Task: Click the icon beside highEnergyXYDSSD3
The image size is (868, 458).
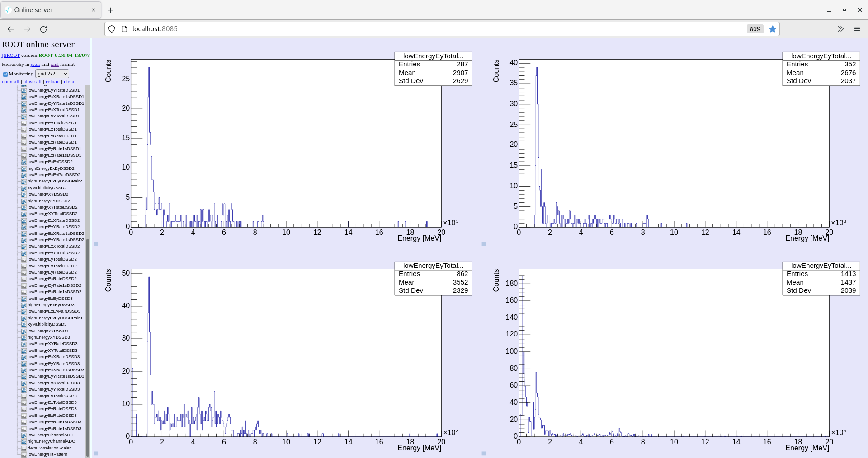Action: tap(24, 337)
